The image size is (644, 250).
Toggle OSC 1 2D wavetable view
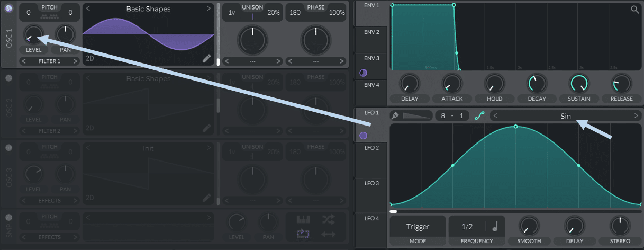point(90,58)
